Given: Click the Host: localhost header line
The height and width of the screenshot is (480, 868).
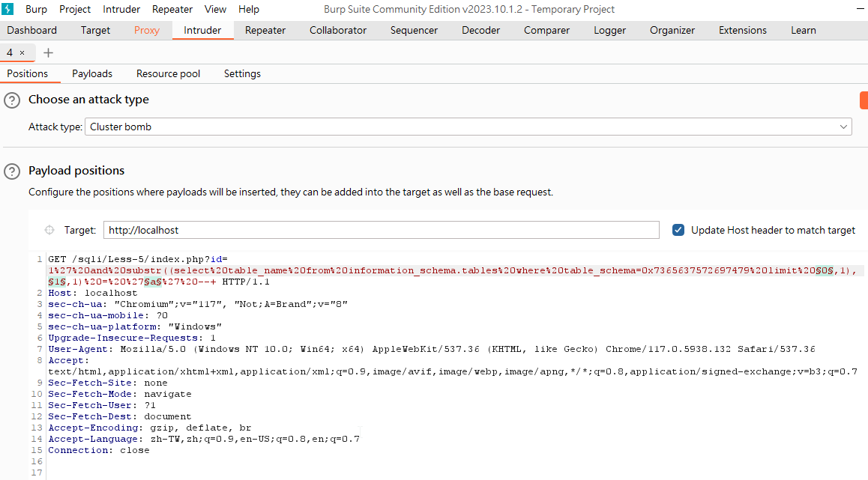Looking at the screenshot, I should point(92,293).
